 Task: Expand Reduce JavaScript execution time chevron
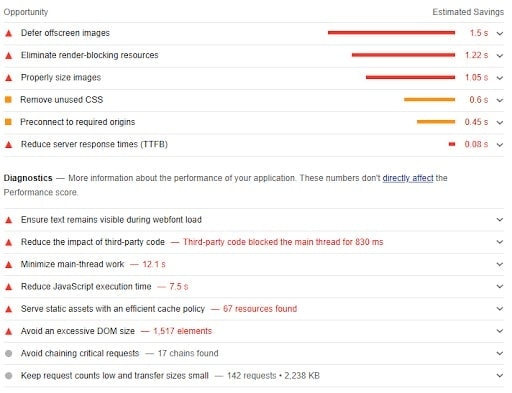[499, 286]
